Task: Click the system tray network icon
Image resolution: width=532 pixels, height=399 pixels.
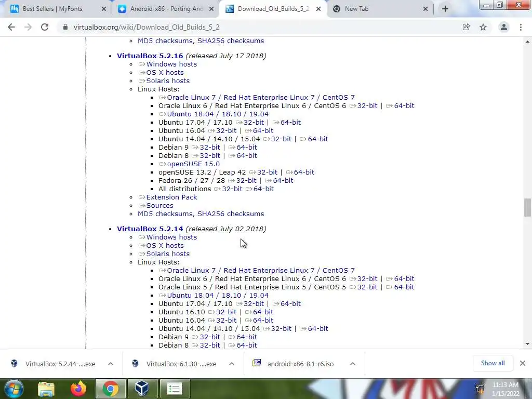Action: (x=480, y=389)
